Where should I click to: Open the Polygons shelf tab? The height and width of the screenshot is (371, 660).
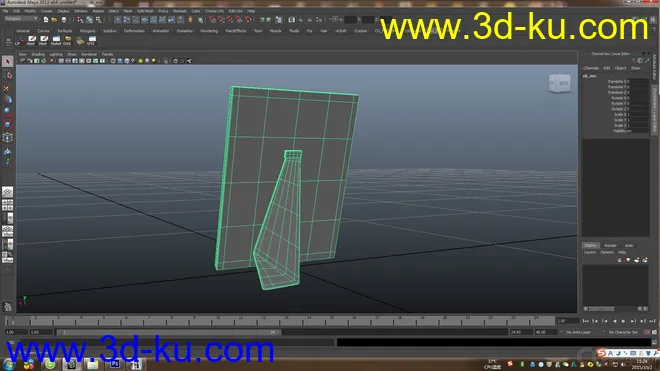click(88, 31)
